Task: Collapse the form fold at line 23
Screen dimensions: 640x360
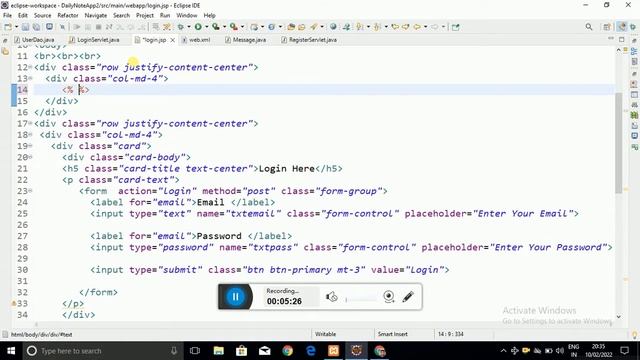Action: [31, 191]
